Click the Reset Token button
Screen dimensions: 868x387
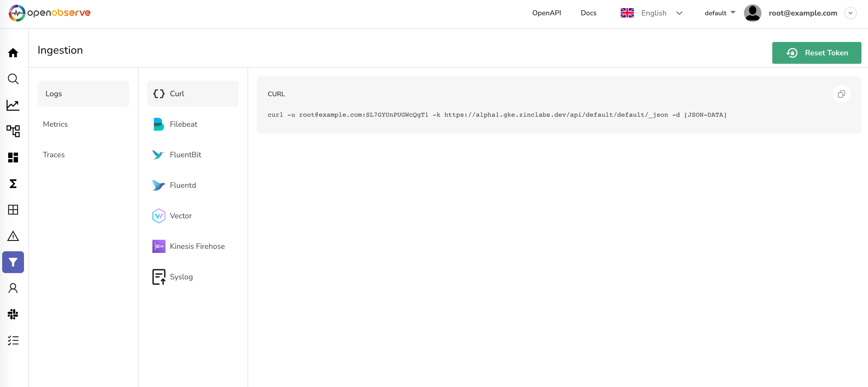(816, 53)
